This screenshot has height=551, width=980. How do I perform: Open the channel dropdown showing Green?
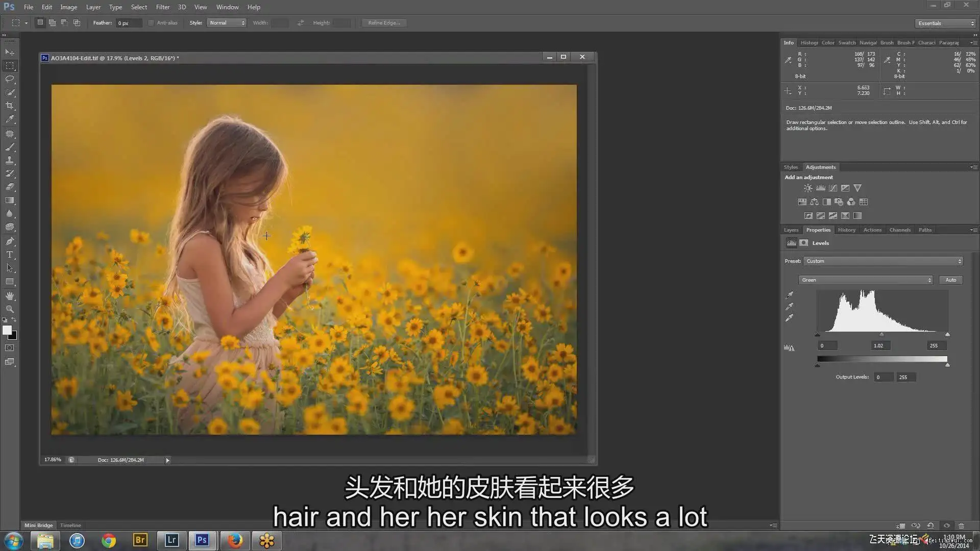point(866,280)
